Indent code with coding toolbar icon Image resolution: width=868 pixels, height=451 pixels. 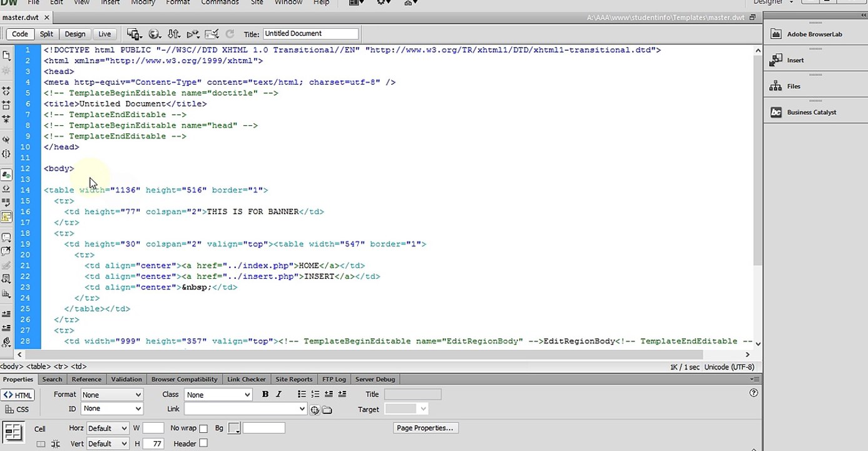[6, 314]
